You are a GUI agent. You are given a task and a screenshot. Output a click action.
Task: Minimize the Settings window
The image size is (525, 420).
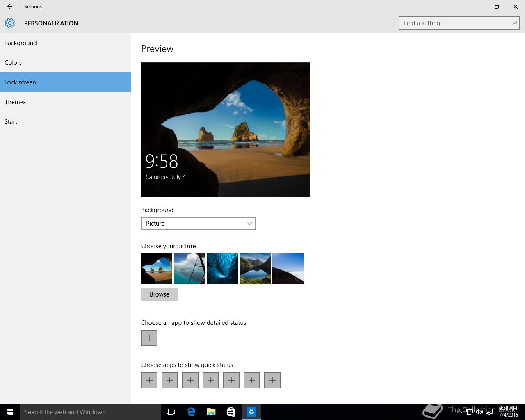coord(478,7)
